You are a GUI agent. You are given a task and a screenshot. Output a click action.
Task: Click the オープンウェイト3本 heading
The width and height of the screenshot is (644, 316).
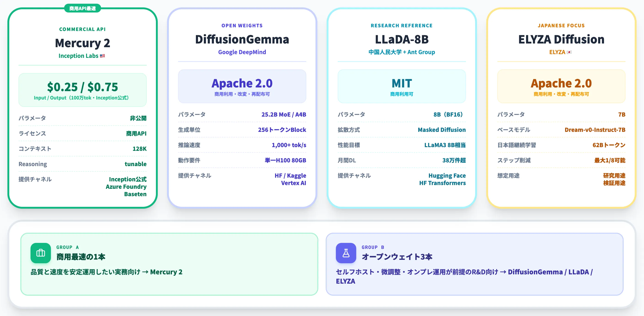pos(397,257)
